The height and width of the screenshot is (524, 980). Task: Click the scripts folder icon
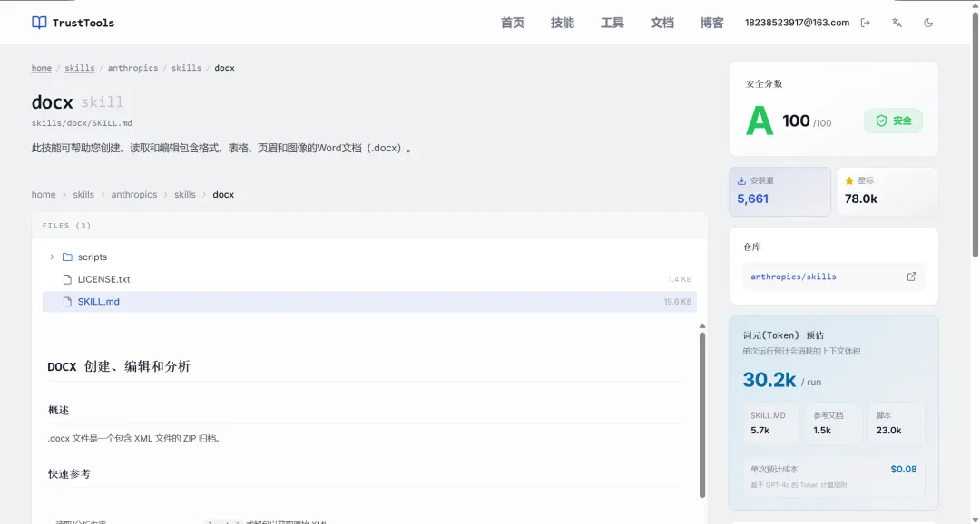click(67, 257)
